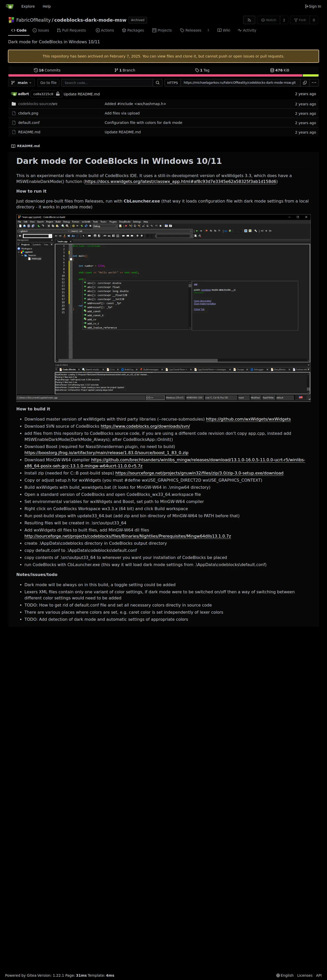
Task: Open cbdark.png file
Action: tap(28, 113)
